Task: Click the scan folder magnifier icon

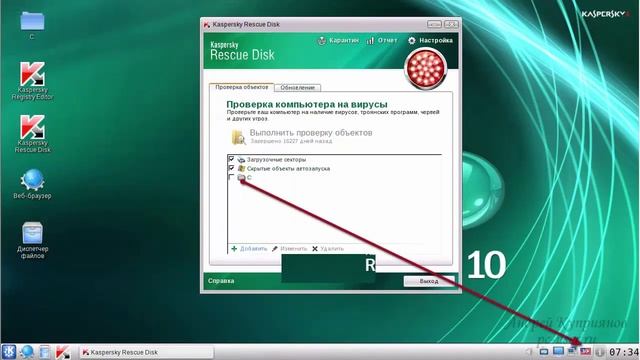Action: [239, 137]
